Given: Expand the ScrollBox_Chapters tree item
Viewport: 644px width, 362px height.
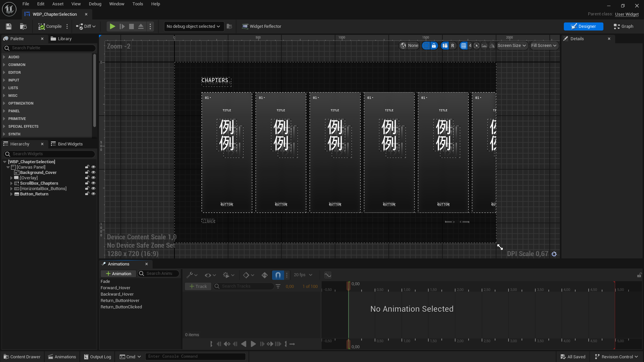Looking at the screenshot, I should click(11, 183).
